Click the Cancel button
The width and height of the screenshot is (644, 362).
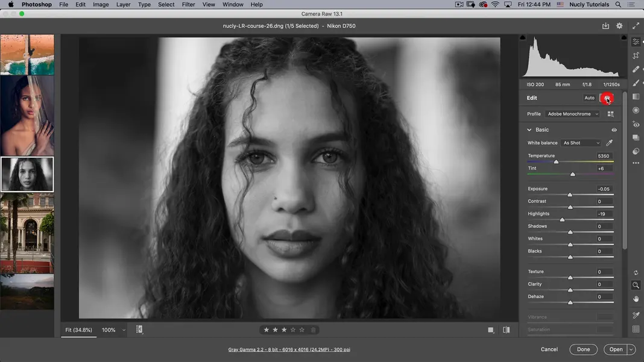pyautogui.click(x=549, y=349)
